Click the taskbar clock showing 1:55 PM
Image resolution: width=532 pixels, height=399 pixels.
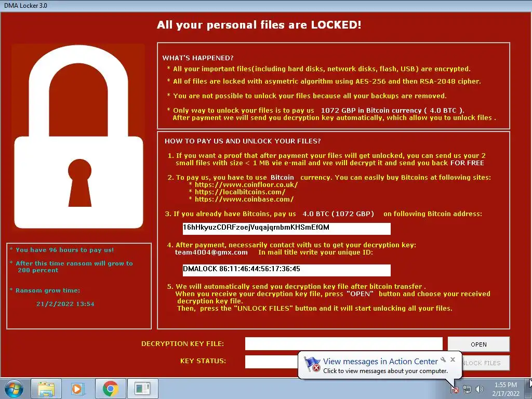[x=506, y=389]
